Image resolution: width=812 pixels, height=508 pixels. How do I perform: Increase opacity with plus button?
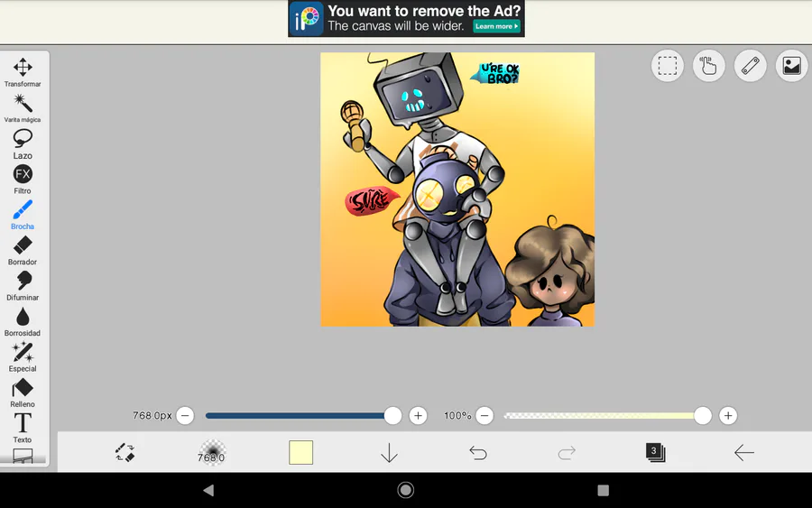[x=727, y=415]
